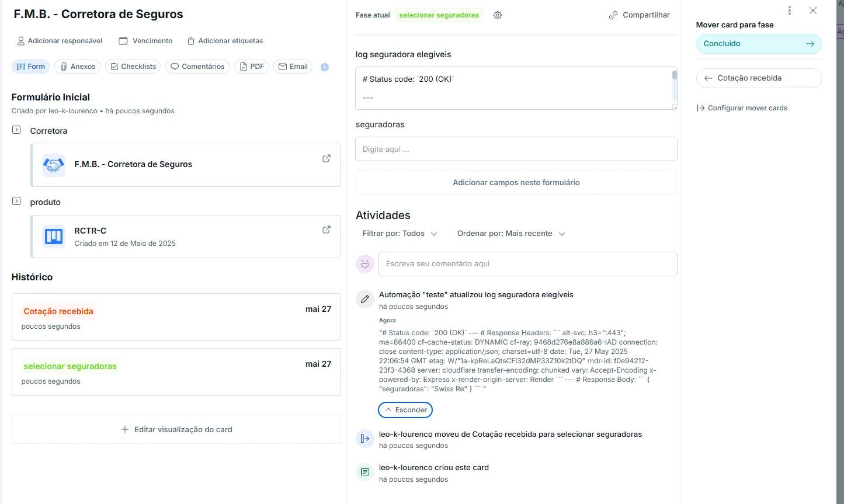The width and height of the screenshot is (844, 504).
Task: Open the three-dot more options menu
Action: 790,11
